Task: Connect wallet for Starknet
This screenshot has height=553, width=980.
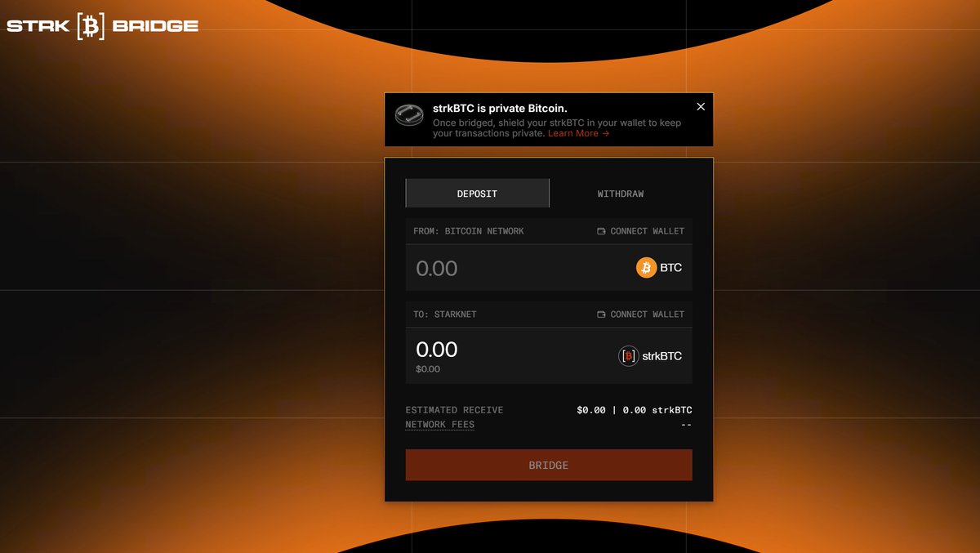Action: 641,314
